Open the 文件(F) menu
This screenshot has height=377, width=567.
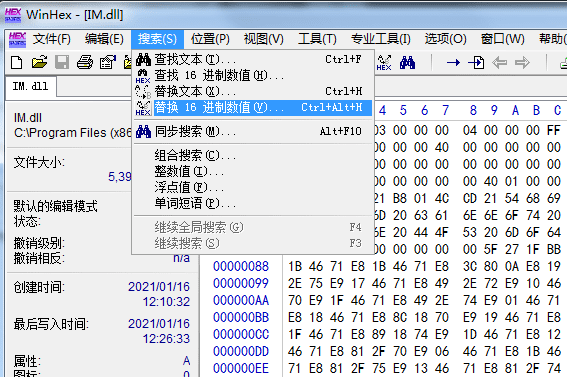point(52,39)
